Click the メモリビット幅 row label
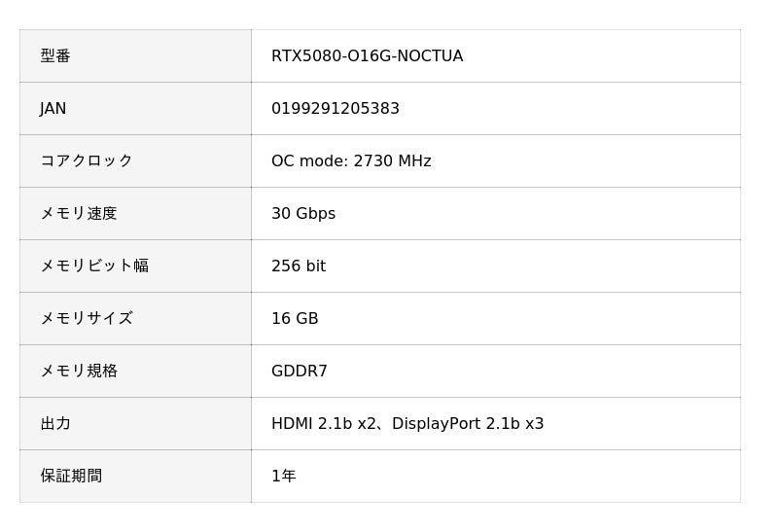 click(93, 266)
